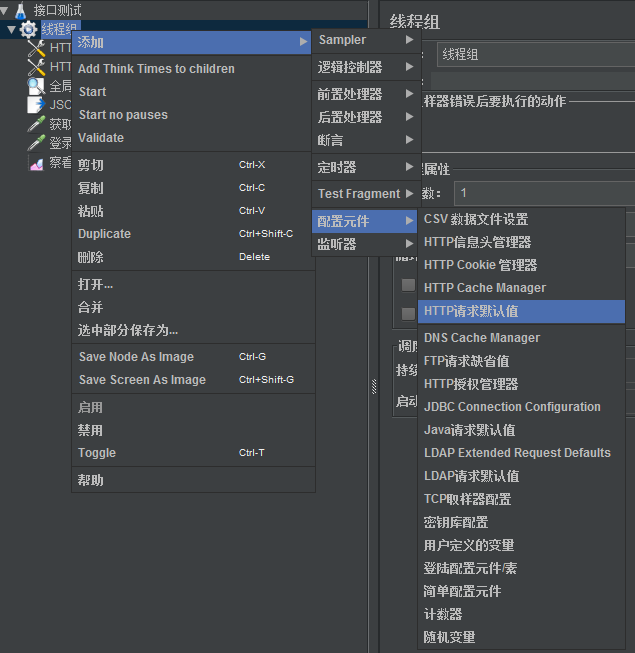Click the 登录 sampler pipette icon

click(36, 143)
